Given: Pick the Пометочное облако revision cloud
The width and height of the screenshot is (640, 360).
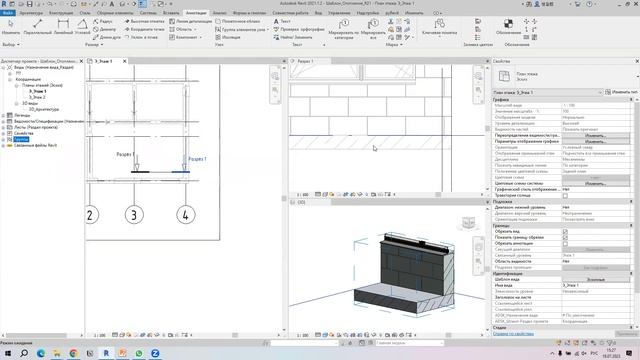Looking at the screenshot, I should [238, 21].
